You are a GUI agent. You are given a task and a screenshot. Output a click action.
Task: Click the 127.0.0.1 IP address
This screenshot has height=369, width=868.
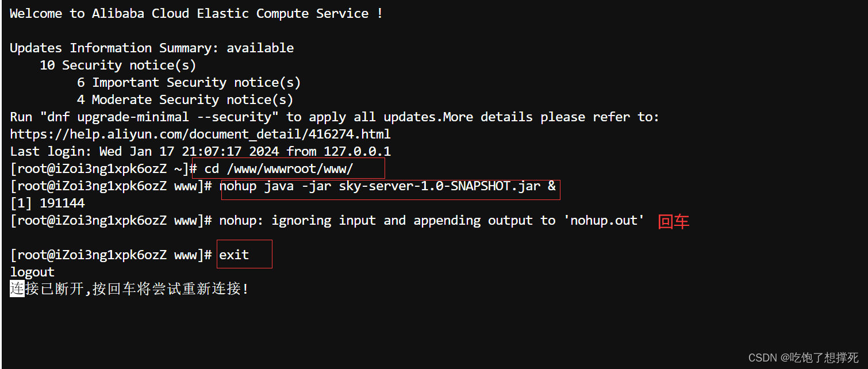(357, 152)
